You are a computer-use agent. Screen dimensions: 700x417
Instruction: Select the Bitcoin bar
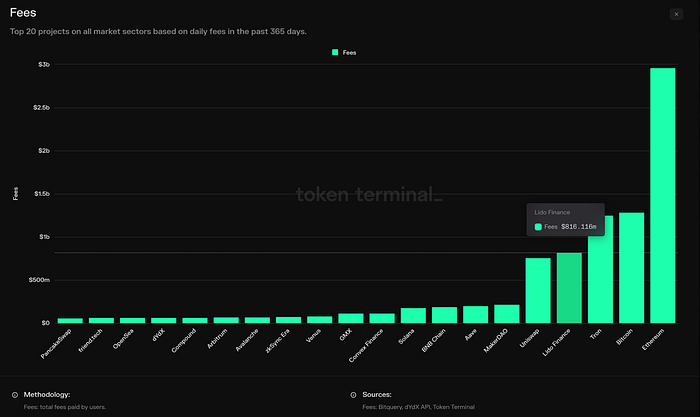(x=631, y=268)
